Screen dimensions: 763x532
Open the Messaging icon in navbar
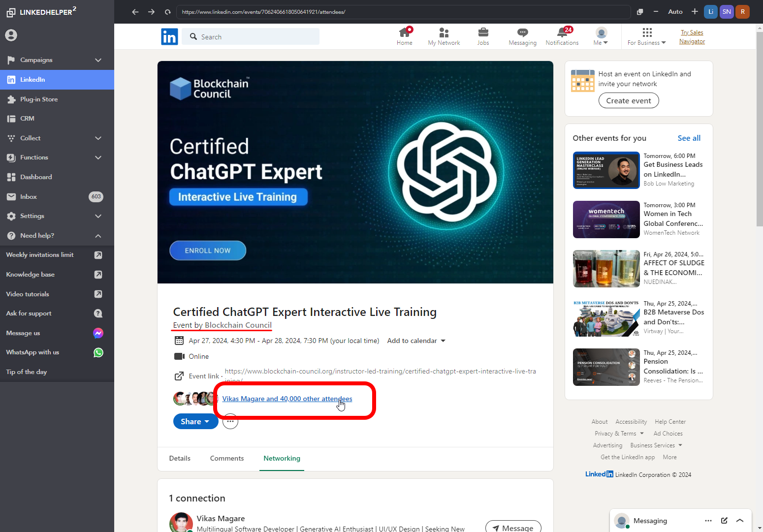[522, 33]
